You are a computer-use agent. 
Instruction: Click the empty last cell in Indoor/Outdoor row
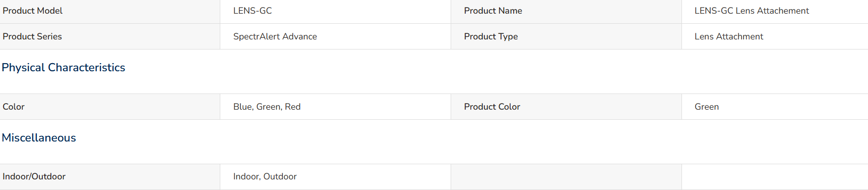click(775, 177)
